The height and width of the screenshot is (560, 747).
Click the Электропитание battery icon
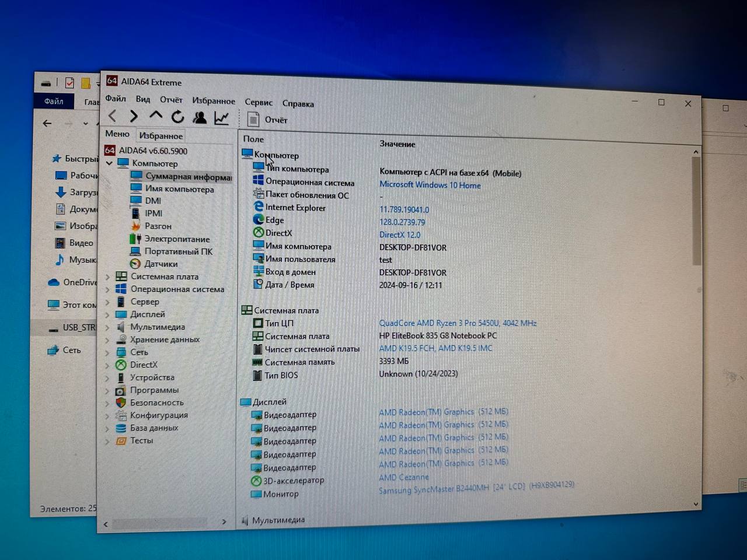tap(135, 239)
